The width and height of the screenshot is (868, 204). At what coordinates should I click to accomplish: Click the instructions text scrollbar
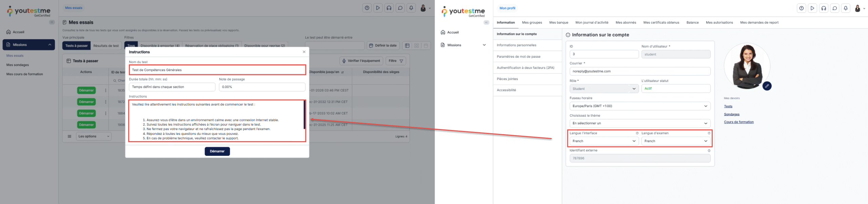(304, 115)
